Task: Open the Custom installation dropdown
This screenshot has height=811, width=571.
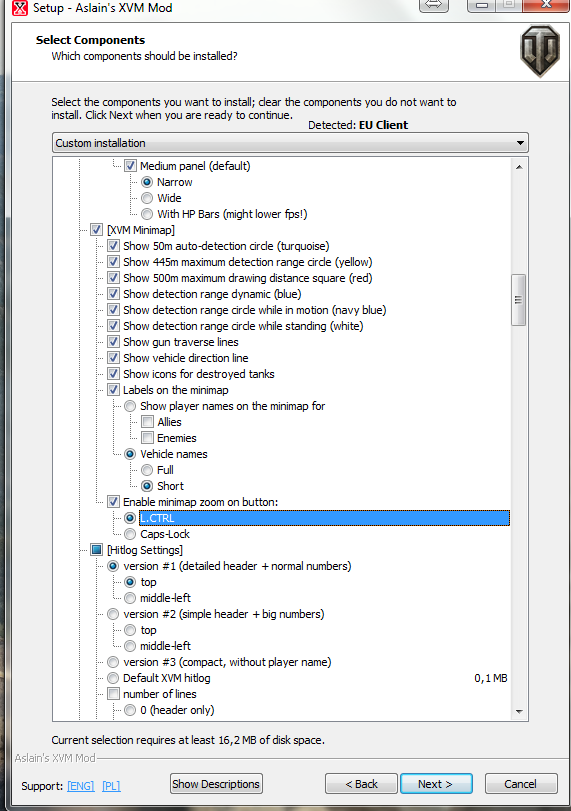Action: [290, 143]
